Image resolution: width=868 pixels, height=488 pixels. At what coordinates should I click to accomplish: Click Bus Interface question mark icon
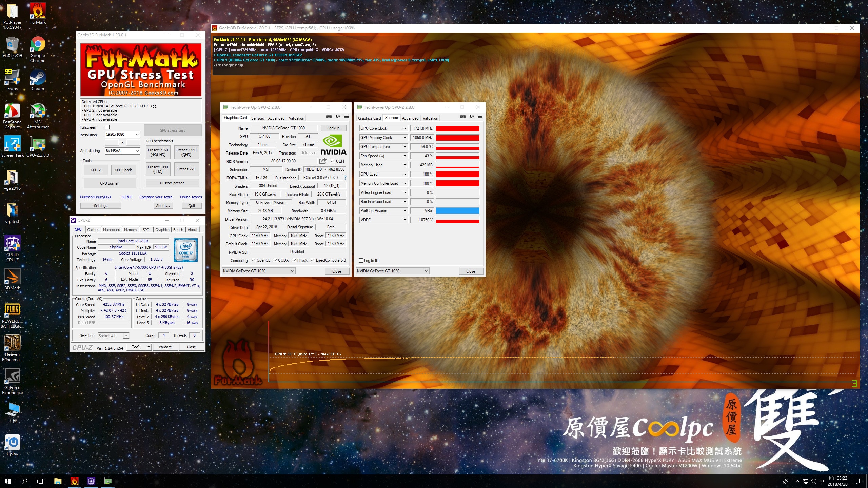(345, 178)
